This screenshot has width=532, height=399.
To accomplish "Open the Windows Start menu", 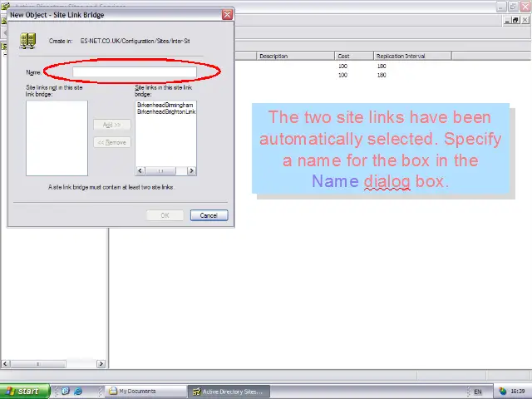I will coord(22,391).
